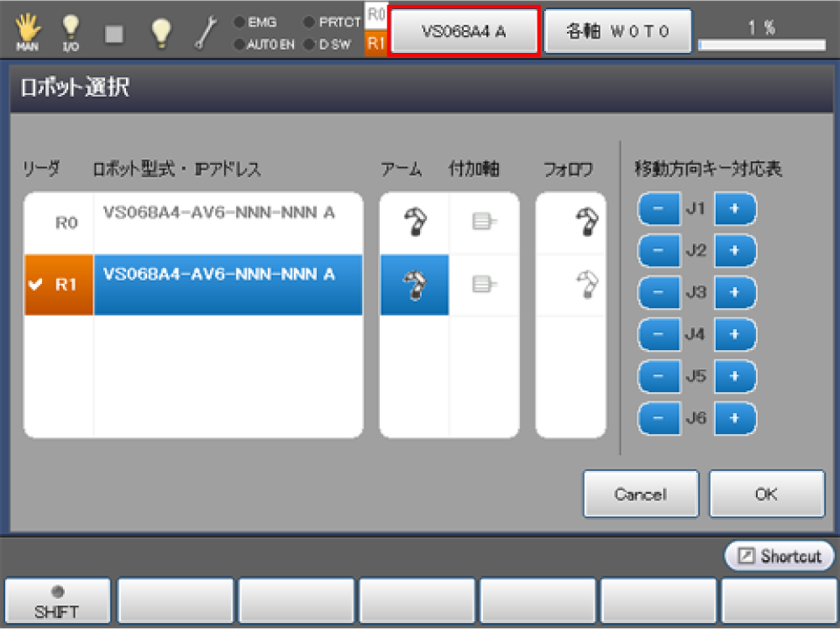
Task: Toggle the SHIFT key button
Action: coord(58,601)
